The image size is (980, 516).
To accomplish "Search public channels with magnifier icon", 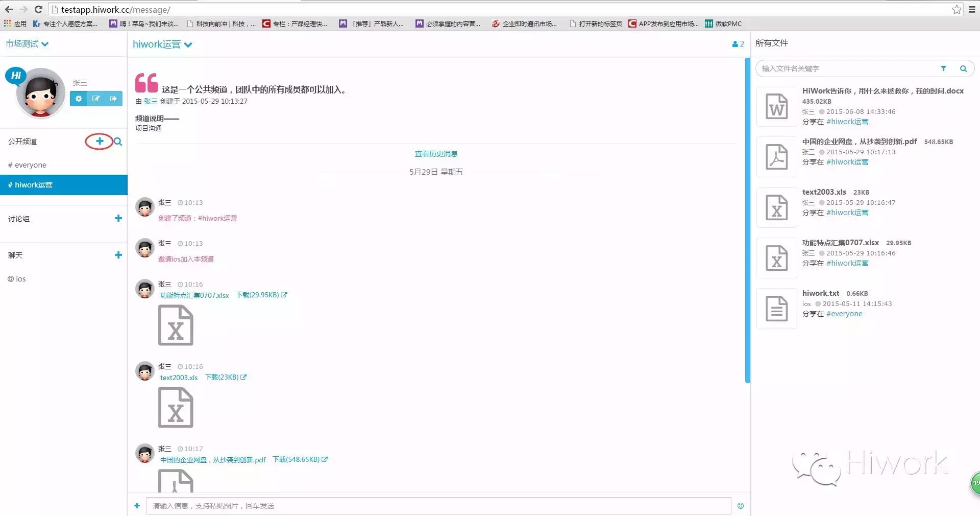I will pyautogui.click(x=118, y=142).
